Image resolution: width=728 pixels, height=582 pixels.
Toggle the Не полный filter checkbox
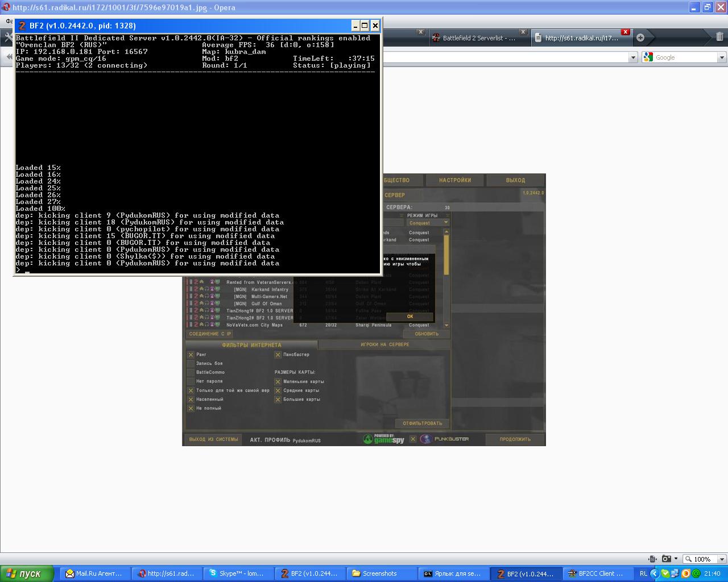click(x=191, y=408)
